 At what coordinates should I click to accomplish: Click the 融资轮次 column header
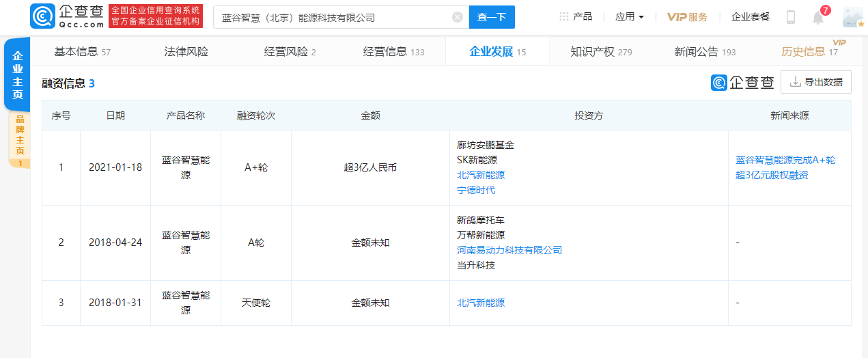click(256, 115)
